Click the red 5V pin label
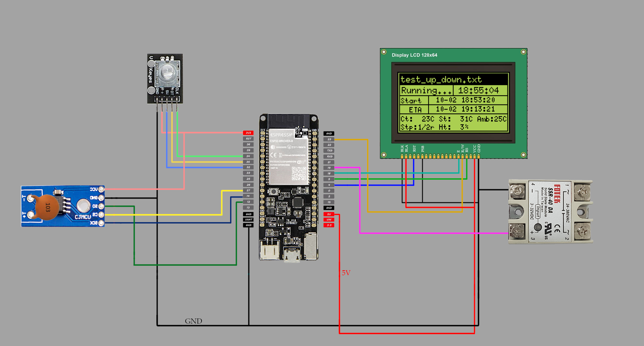The image size is (644, 346). pos(329,214)
